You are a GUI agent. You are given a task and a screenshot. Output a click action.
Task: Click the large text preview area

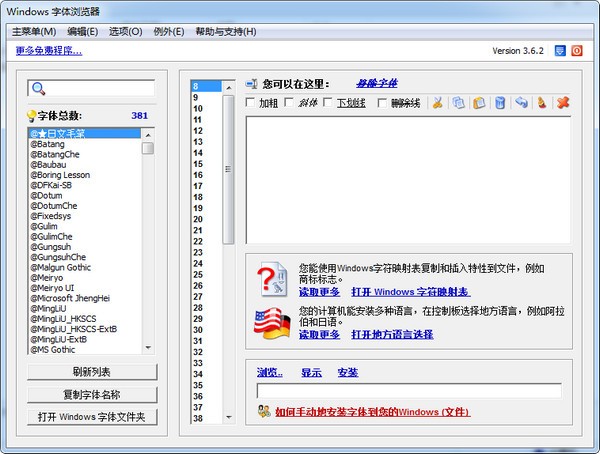coord(408,180)
